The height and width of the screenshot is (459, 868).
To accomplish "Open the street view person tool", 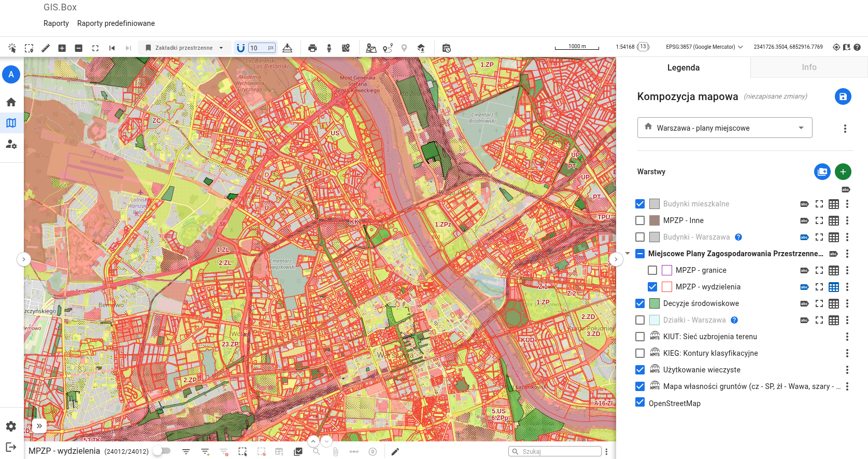I will [x=329, y=48].
